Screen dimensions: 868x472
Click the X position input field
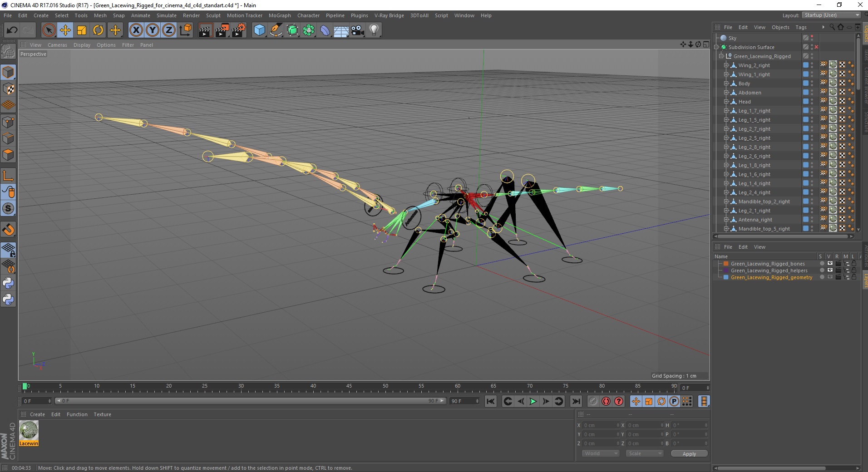(601, 425)
